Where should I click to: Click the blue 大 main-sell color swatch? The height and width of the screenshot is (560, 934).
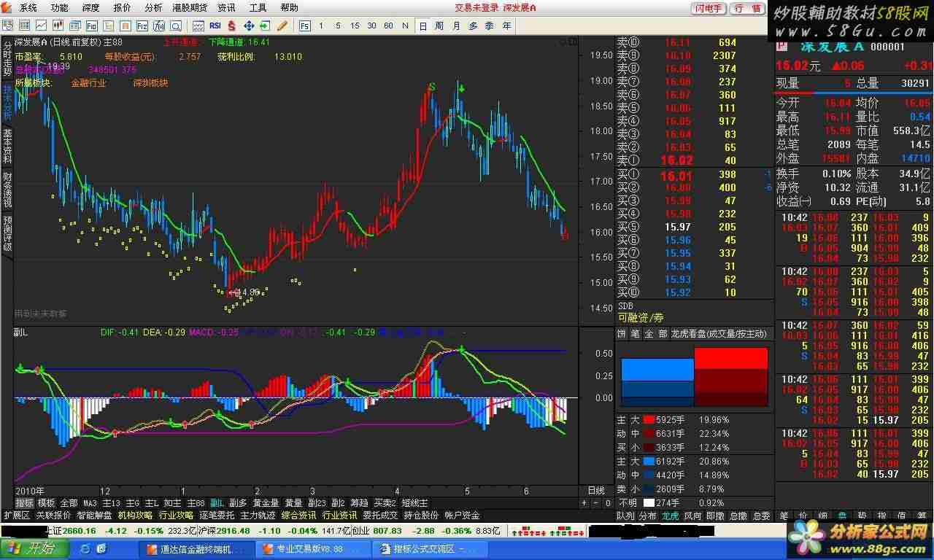click(x=648, y=462)
